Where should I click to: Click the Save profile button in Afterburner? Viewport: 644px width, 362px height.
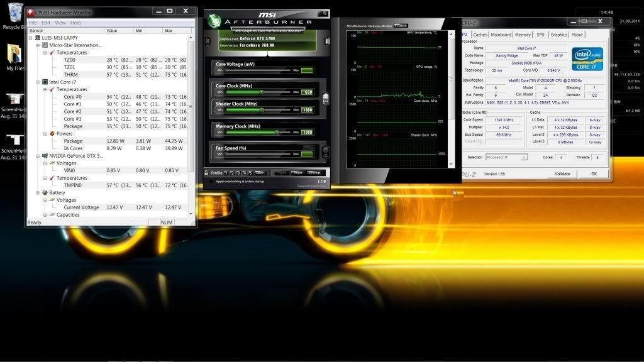tap(260, 173)
